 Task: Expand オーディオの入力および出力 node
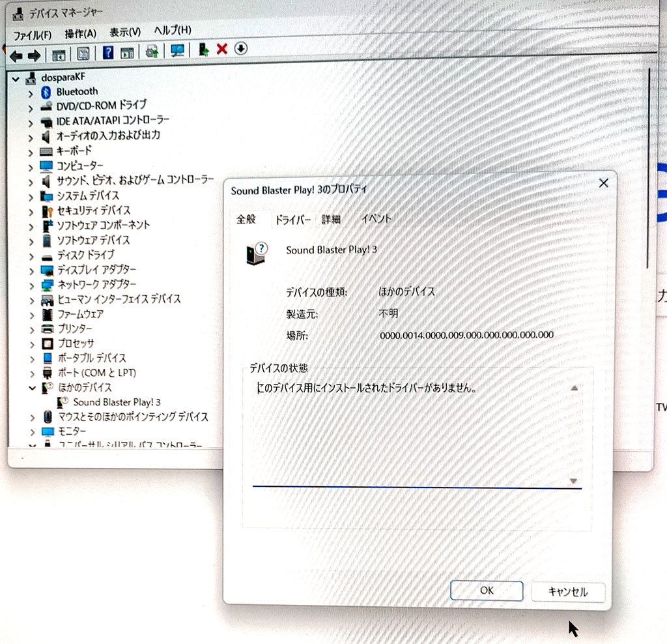(x=31, y=138)
